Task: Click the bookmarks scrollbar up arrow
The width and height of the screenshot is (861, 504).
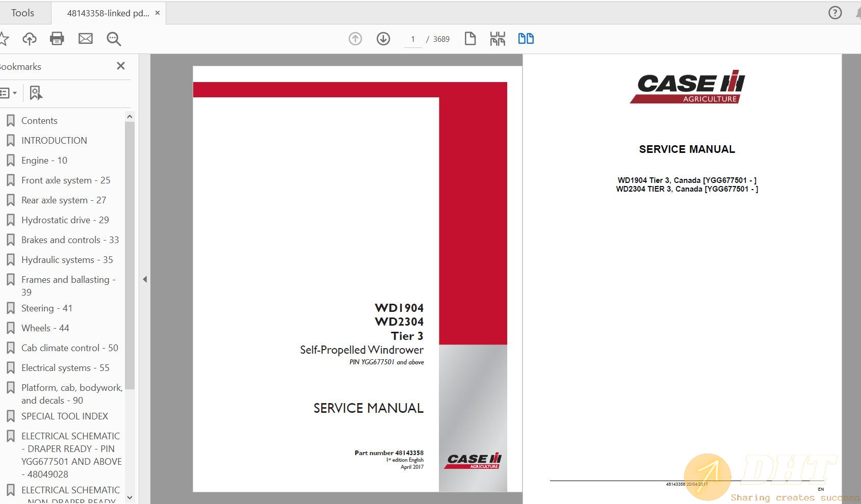Action: (x=129, y=117)
